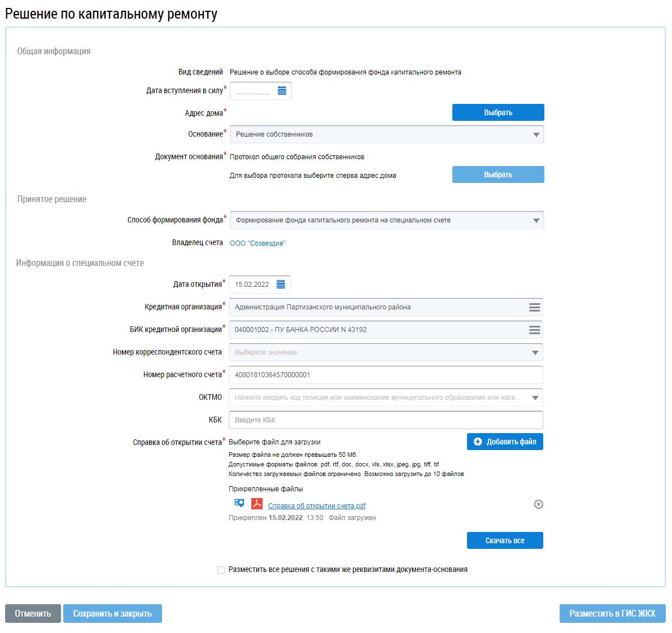Open ООО "Созвездие" account owner link
Image resolution: width=672 pixels, height=633 pixels.
point(258,243)
